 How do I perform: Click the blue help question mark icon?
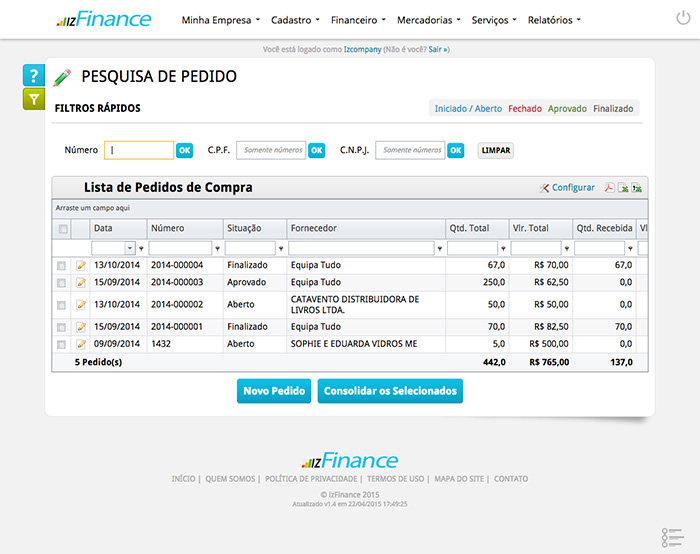coord(33,76)
